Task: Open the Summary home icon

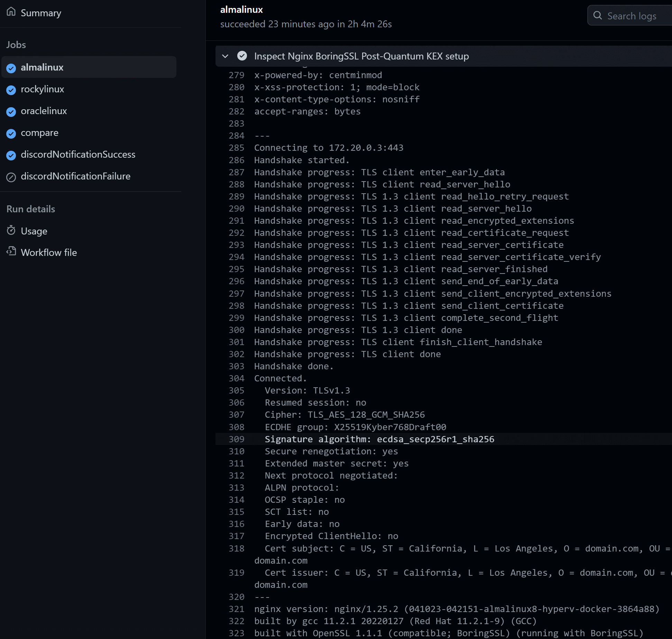Action: [11, 12]
